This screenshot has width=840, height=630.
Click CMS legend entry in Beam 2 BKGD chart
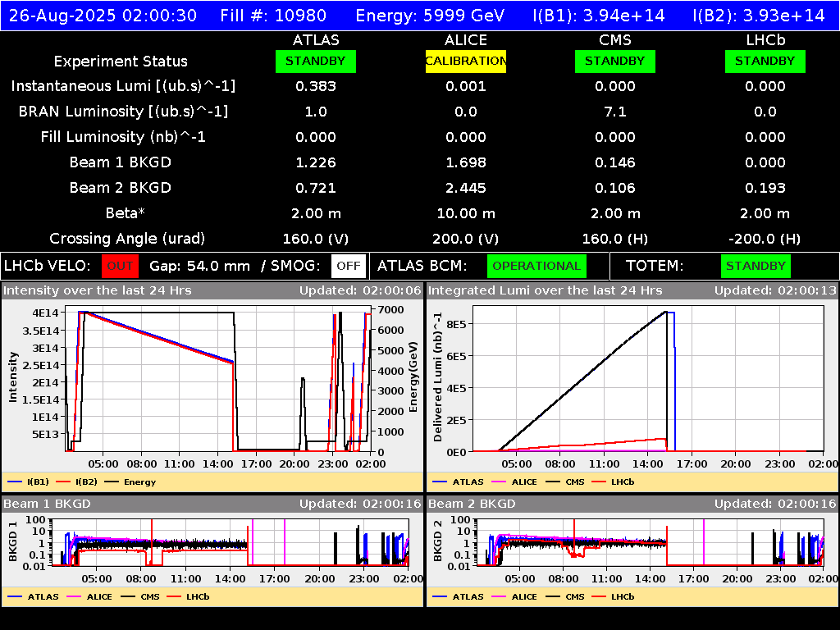565,596
